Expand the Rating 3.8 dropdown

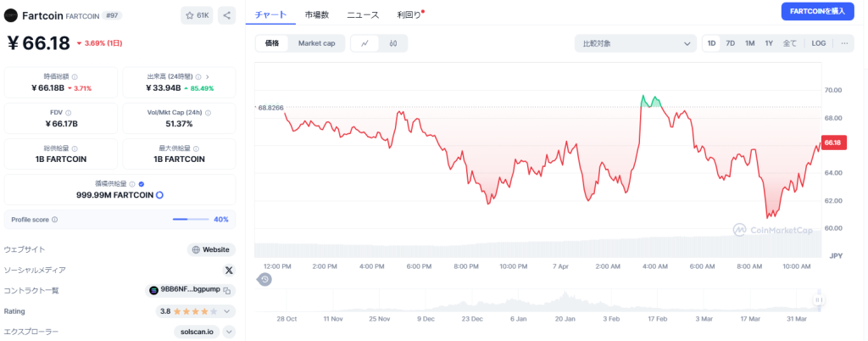(226, 311)
